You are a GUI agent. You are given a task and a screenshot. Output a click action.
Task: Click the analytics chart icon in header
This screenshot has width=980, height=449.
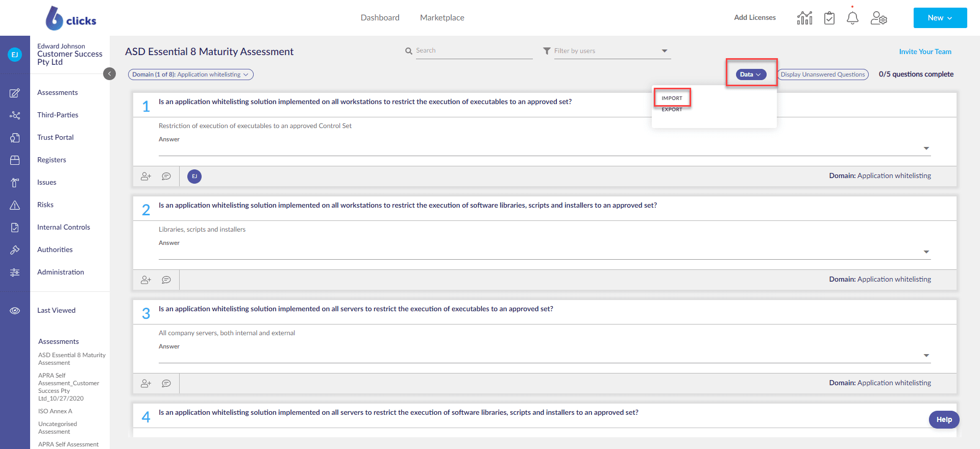coord(804,18)
